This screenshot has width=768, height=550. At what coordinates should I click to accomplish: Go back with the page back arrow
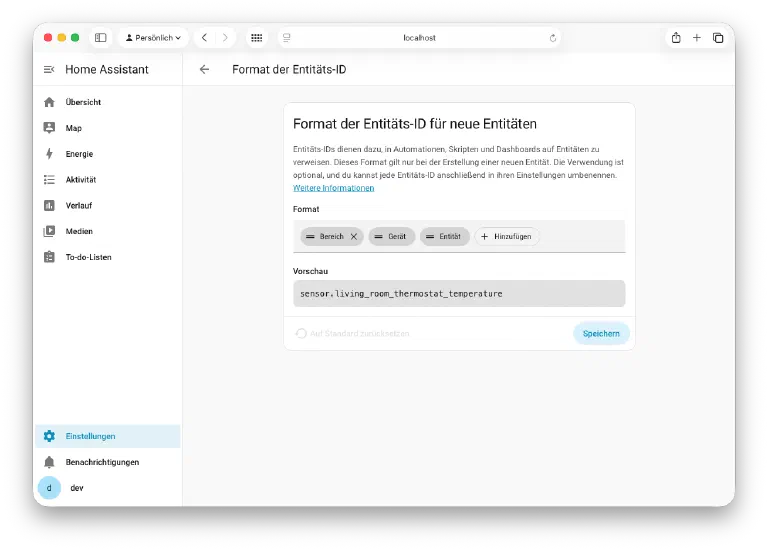pos(204,70)
